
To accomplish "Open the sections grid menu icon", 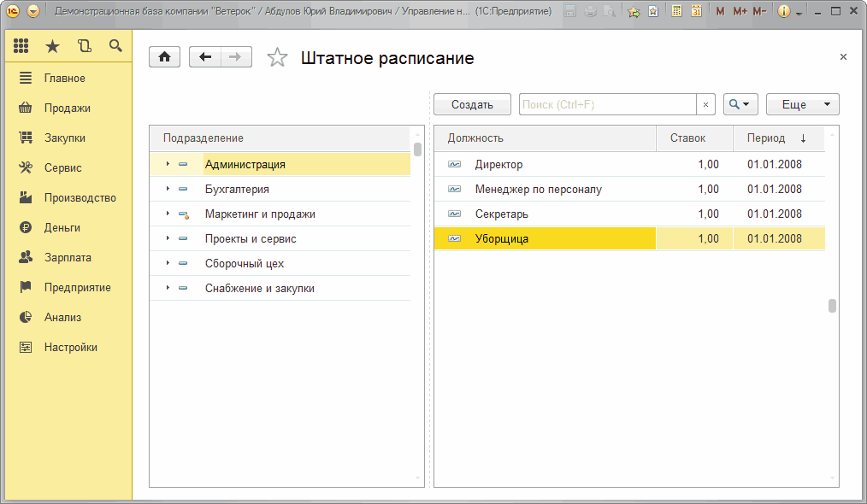I will 21,46.
